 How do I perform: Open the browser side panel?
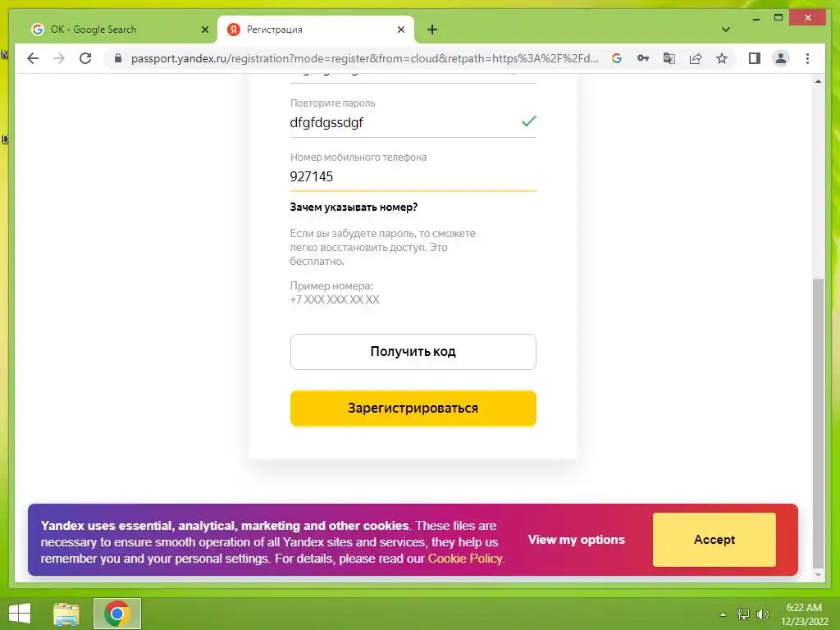(x=755, y=58)
